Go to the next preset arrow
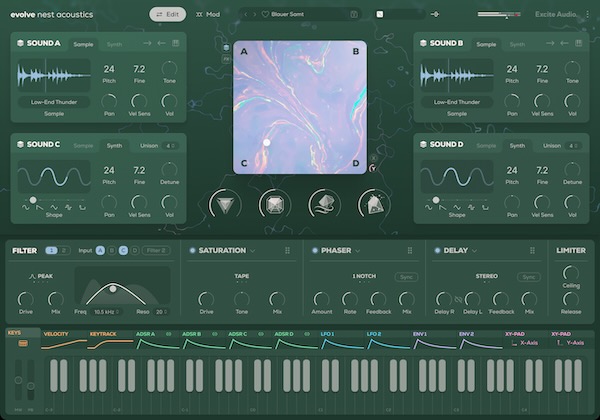Viewport: 600px width, 420px height. point(254,15)
